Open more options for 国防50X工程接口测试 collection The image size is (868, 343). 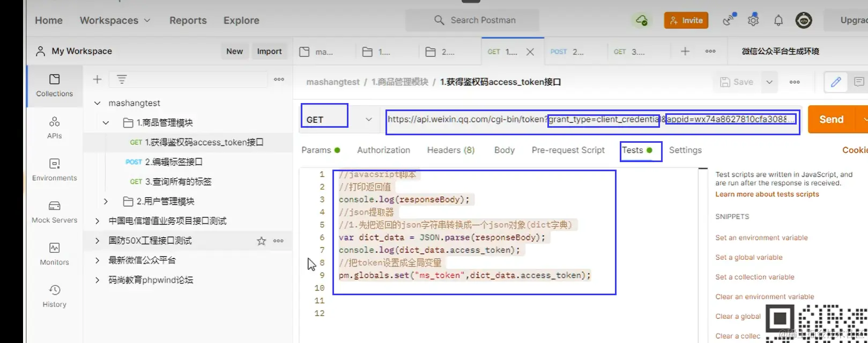[278, 241]
